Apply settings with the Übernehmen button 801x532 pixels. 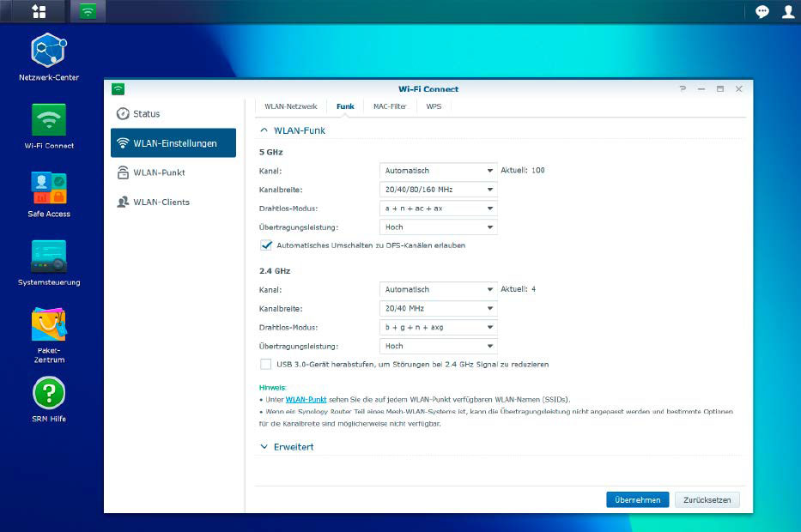637,499
